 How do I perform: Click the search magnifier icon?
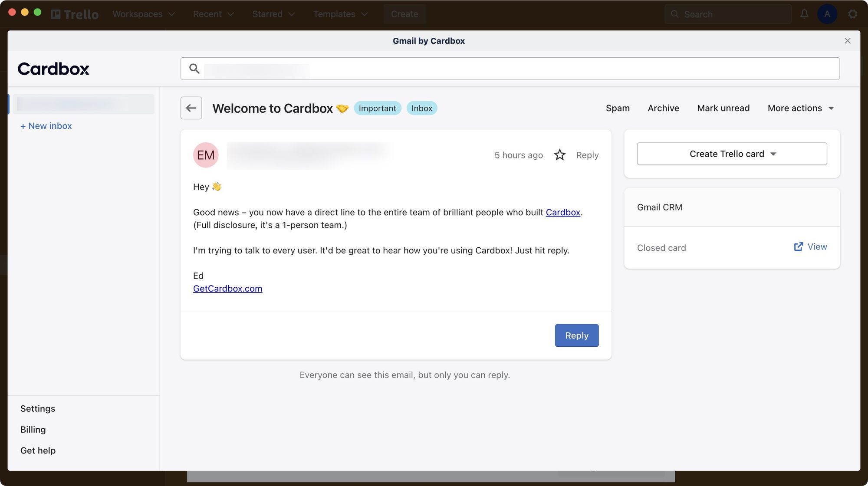click(194, 69)
